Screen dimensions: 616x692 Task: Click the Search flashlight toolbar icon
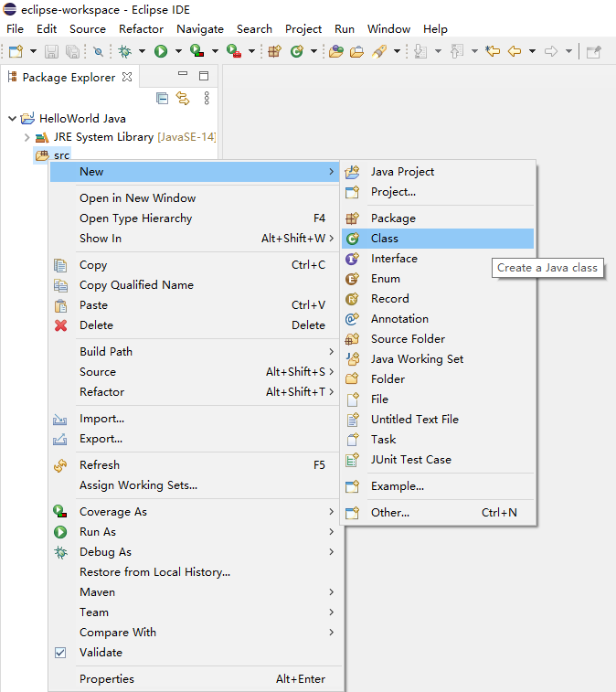[379, 51]
